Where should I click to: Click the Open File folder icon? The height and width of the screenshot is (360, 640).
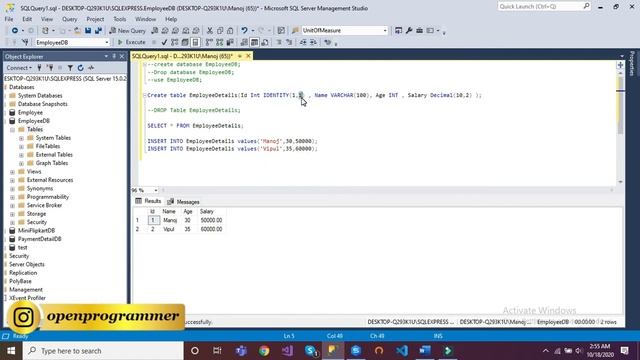point(77,31)
